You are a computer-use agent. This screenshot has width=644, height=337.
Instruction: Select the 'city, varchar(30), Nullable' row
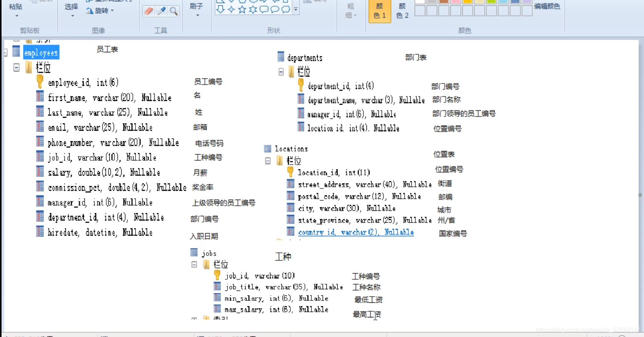[347, 208]
